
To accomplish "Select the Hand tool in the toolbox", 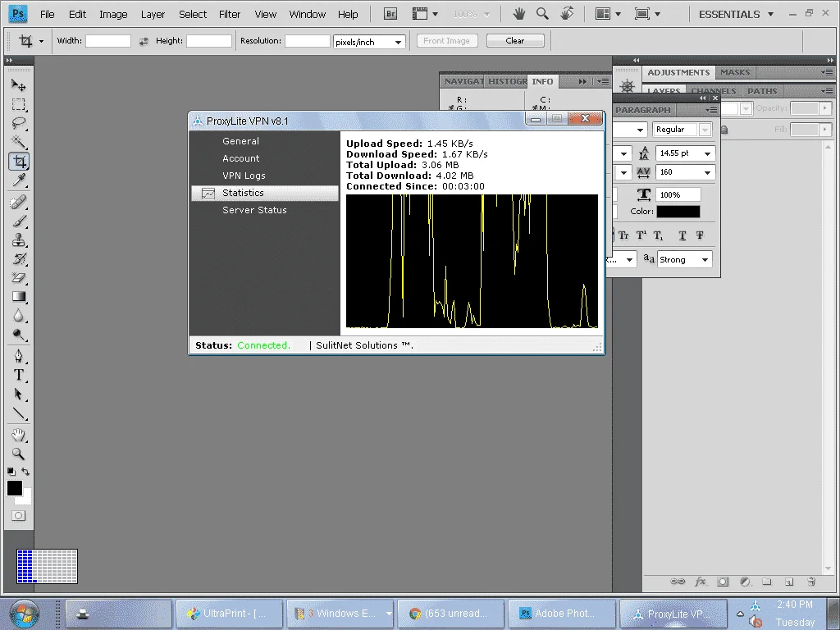I will (19, 435).
